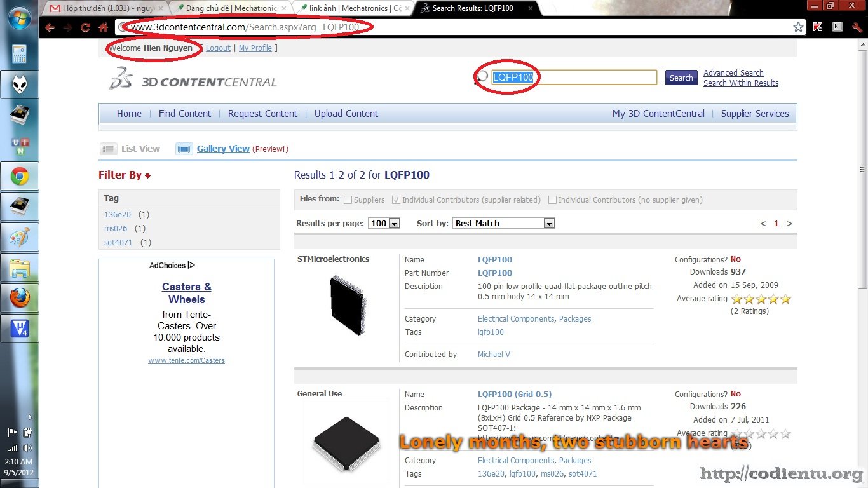The height and width of the screenshot is (488, 868).
Task: Toggle Individual Contributors (no supplier given) checkbox
Action: [x=552, y=200]
